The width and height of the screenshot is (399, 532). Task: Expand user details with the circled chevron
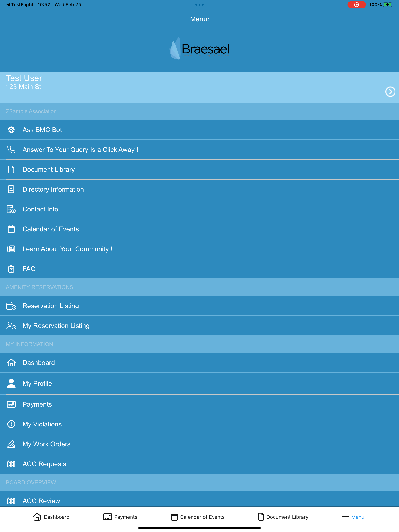click(x=390, y=92)
